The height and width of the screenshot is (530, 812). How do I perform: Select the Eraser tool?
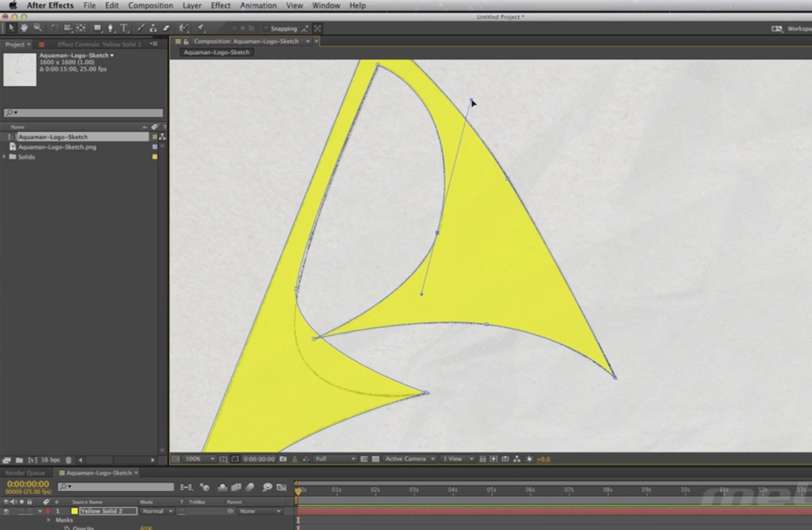(x=166, y=28)
